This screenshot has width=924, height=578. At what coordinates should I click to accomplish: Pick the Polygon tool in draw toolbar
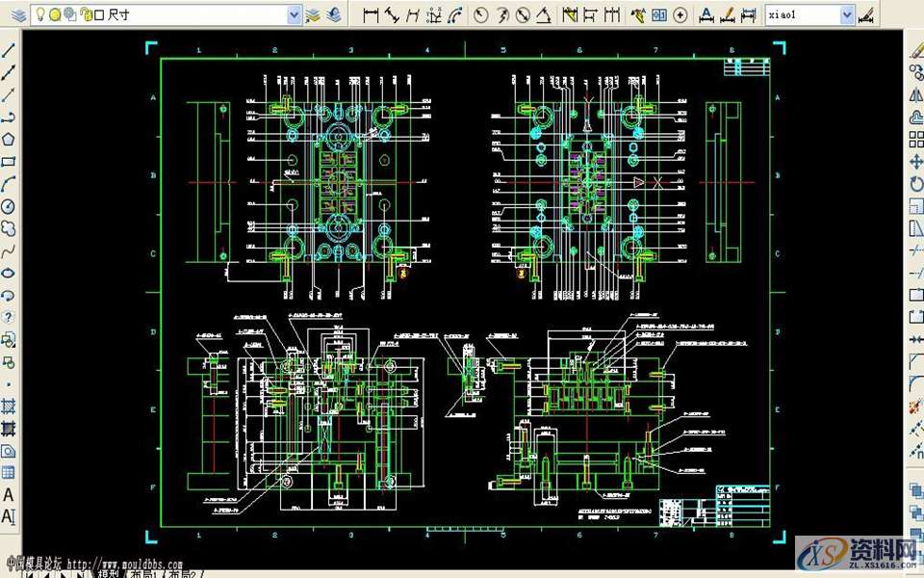pos(9,139)
